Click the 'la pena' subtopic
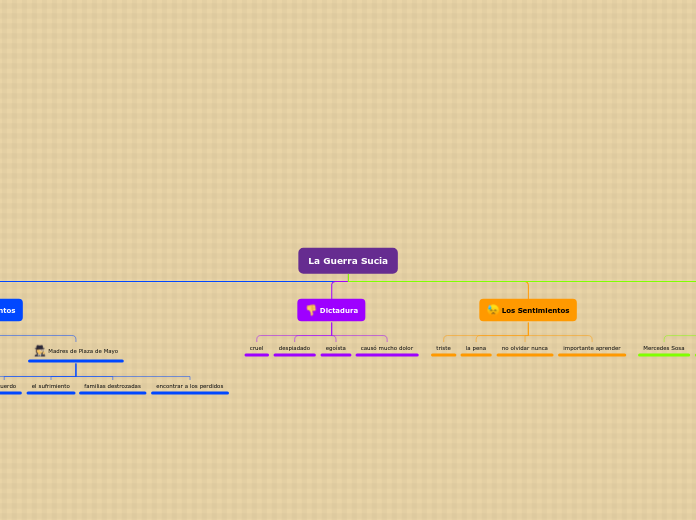This screenshot has height=520, width=696. (x=476, y=349)
